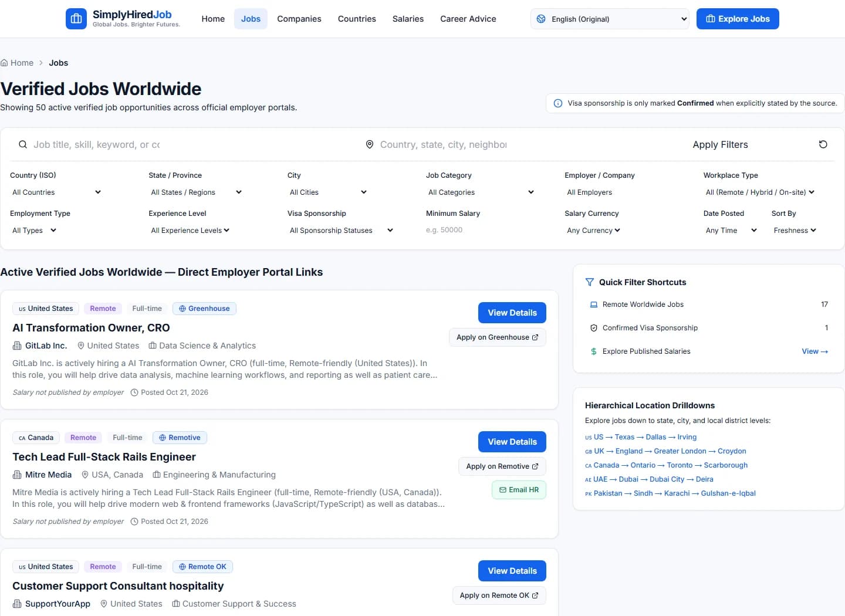The width and height of the screenshot is (845, 616).
Task: Go to the Companies nav item
Action: point(299,19)
